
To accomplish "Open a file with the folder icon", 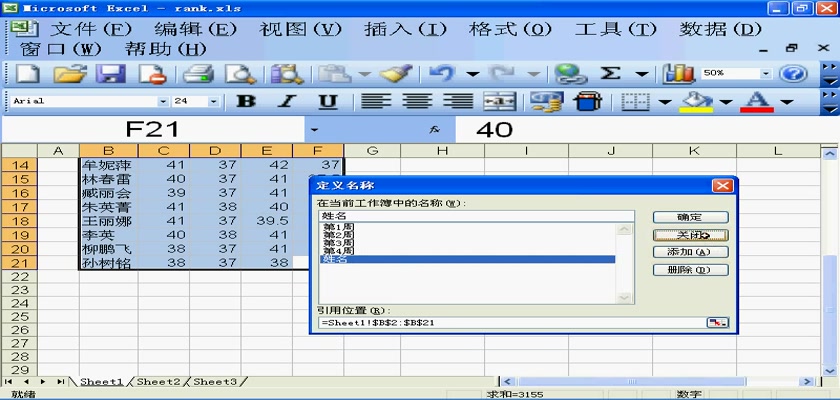I will pyautogui.click(x=68, y=73).
